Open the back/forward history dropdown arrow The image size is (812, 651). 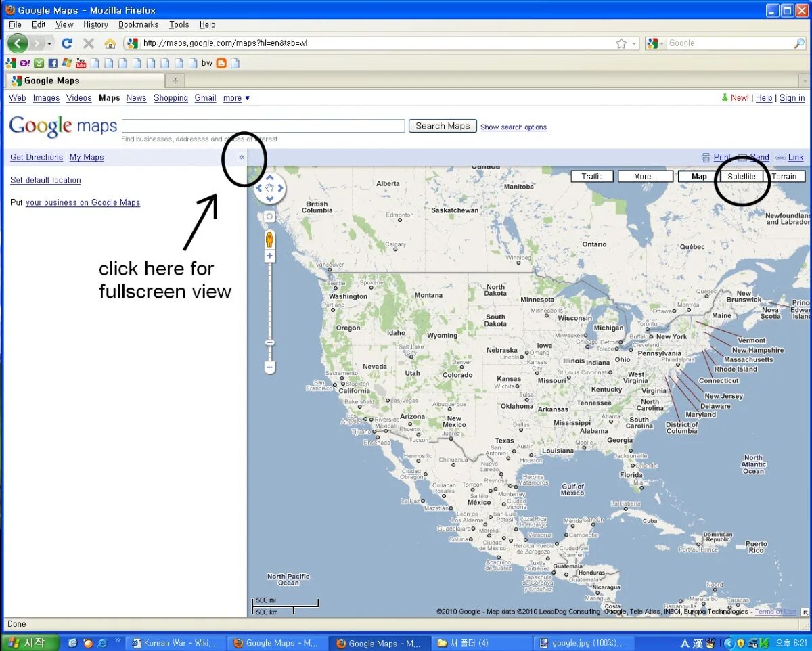[x=49, y=43]
